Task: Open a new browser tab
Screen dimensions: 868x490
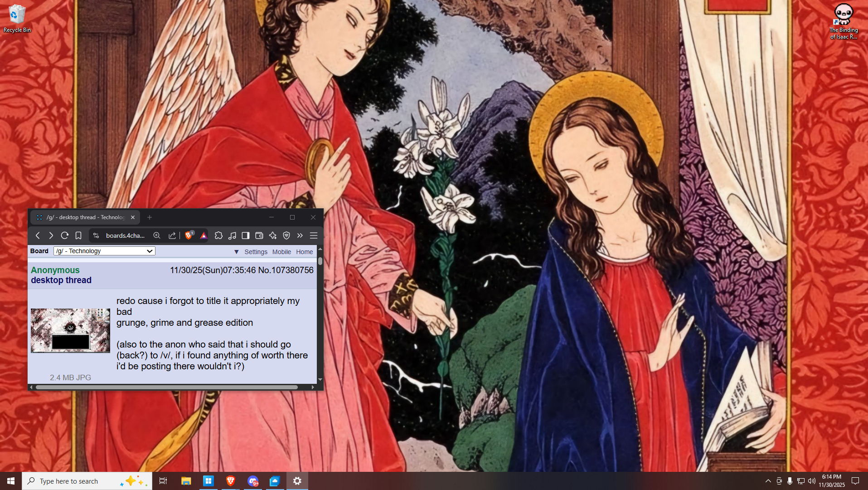Action: pyautogui.click(x=150, y=217)
